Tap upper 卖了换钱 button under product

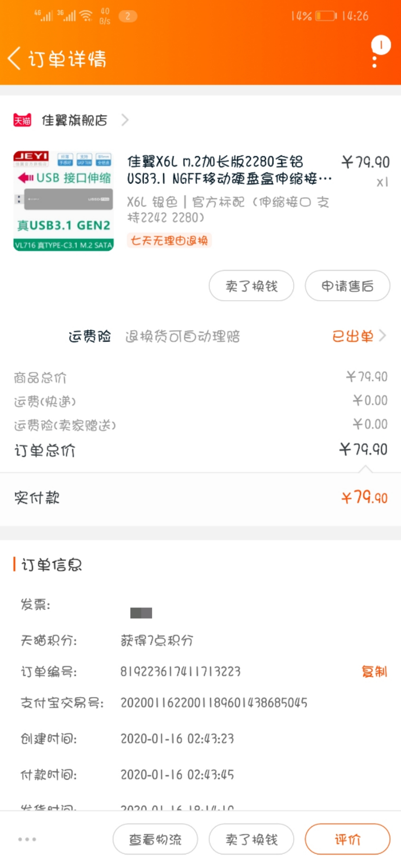(x=251, y=286)
